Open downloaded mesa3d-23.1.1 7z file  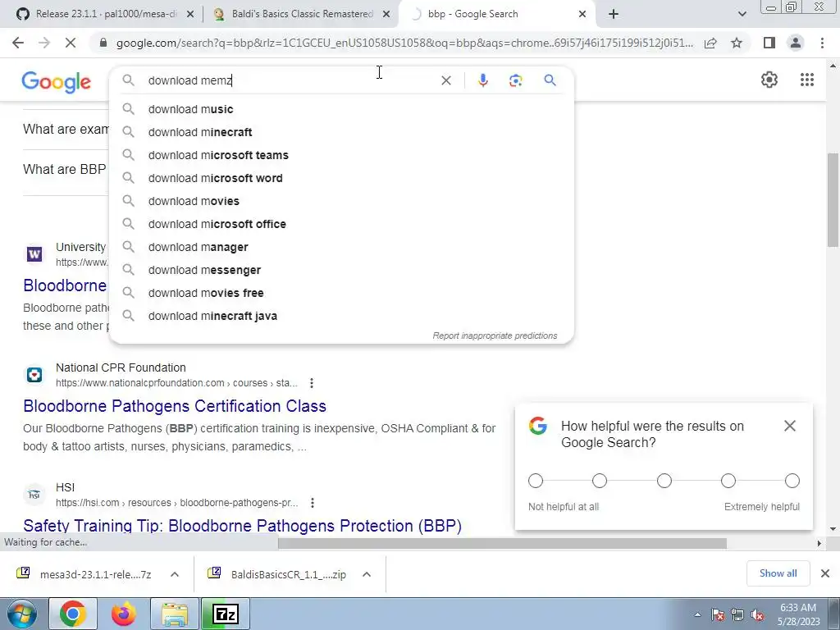click(x=84, y=574)
